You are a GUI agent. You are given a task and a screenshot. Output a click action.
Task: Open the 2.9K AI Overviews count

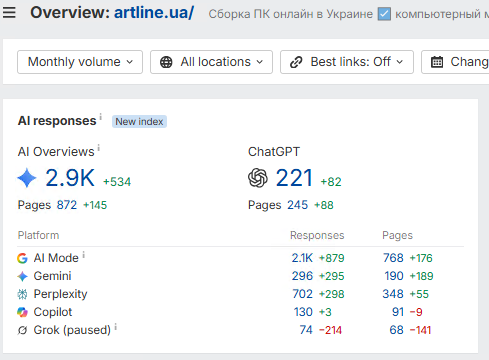pos(70,178)
